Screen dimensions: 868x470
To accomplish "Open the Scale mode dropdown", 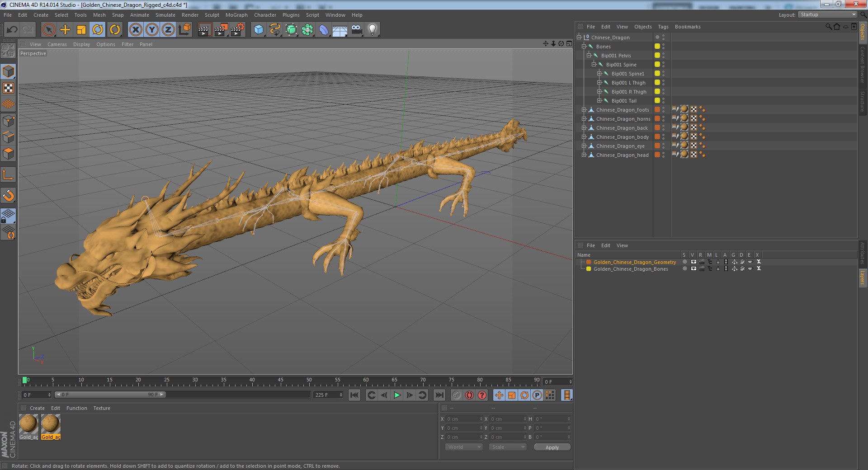I will [x=508, y=447].
